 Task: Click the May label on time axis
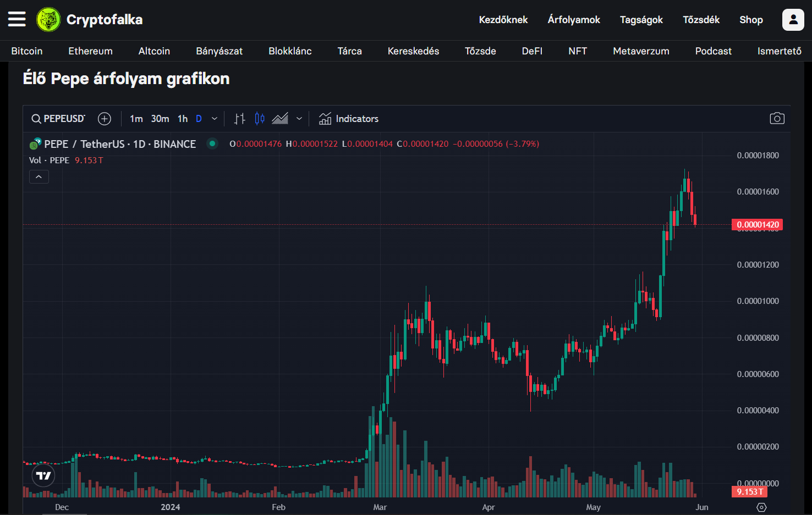coord(593,507)
